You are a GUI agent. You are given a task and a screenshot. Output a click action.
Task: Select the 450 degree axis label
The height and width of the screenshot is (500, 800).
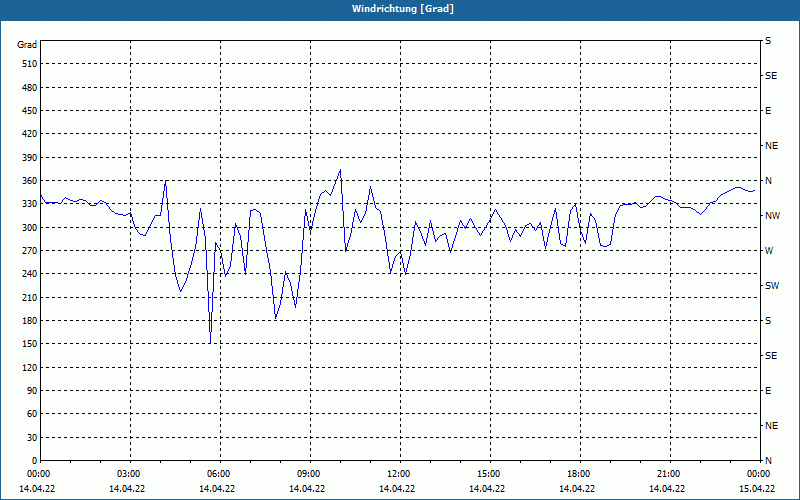click(x=30, y=111)
